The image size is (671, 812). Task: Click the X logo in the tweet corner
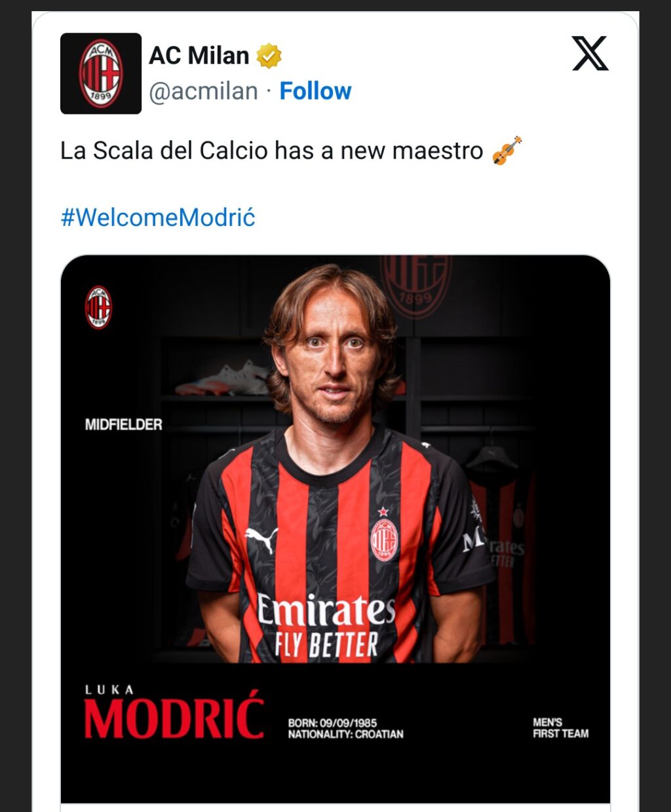coord(590,53)
